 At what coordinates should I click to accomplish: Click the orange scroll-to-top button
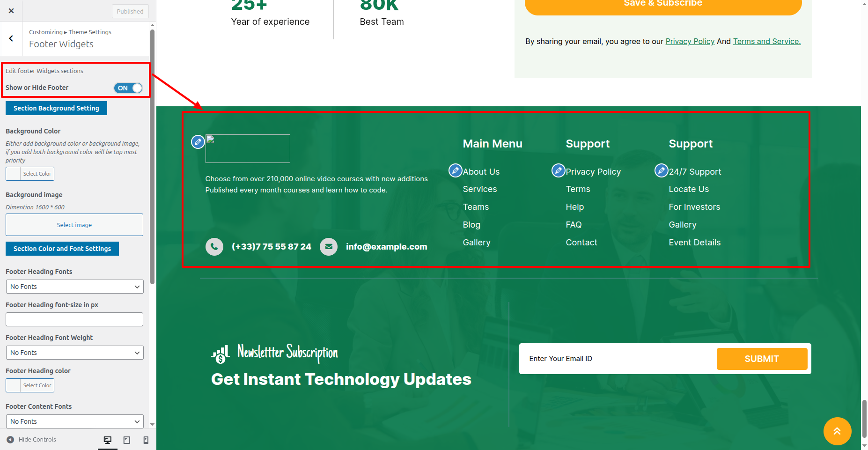(837, 431)
